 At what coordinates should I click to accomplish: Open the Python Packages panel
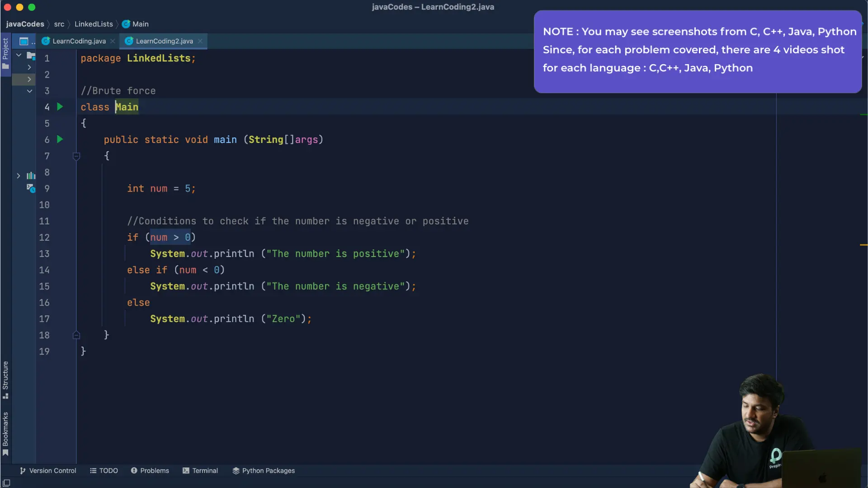[x=264, y=471]
